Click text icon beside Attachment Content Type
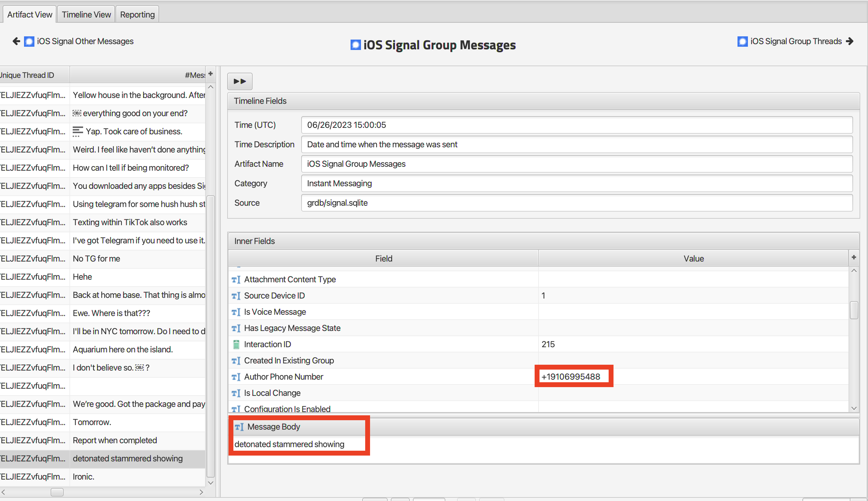This screenshot has width=868, height=501. coord(236,279)
